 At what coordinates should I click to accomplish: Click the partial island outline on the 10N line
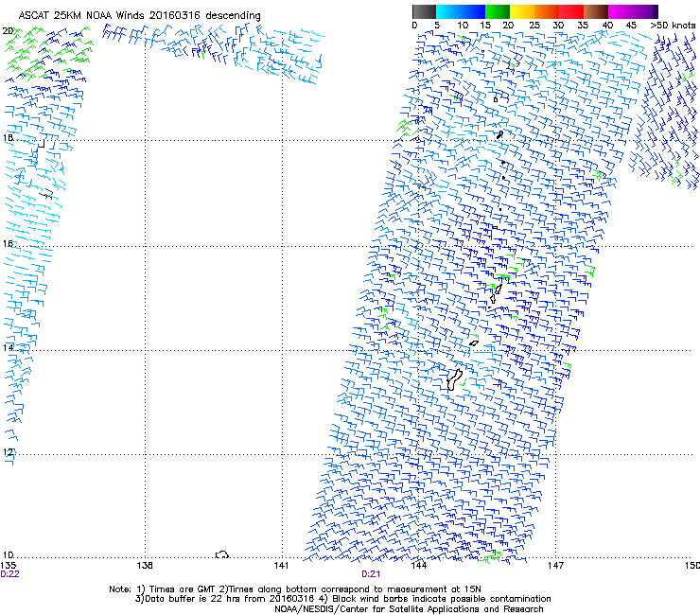point(222,554)
